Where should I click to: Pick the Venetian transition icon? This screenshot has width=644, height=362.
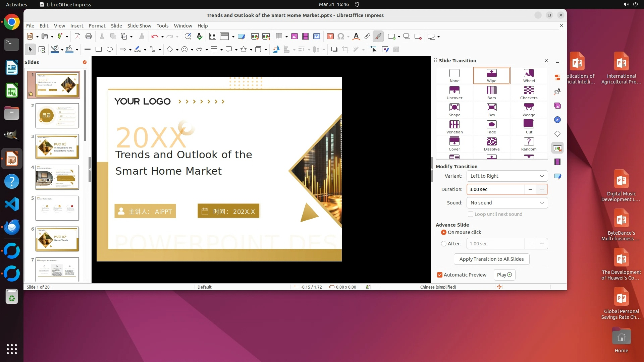point(454,127)
